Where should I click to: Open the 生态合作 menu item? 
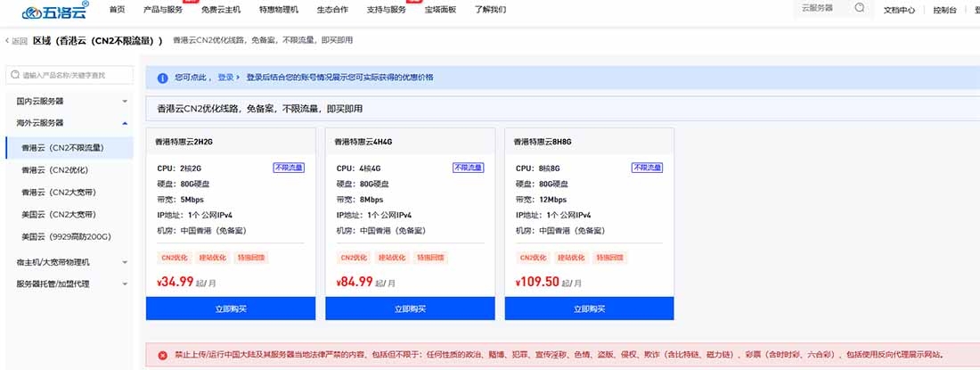coord(332,10)
